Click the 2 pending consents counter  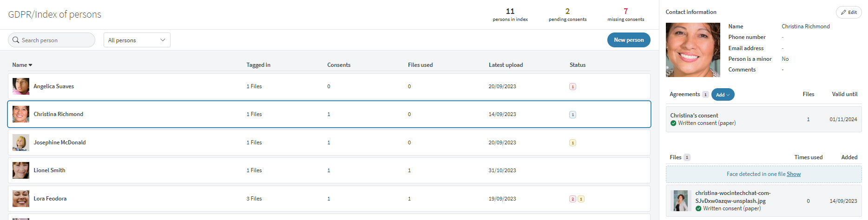(x=567, y=14)
